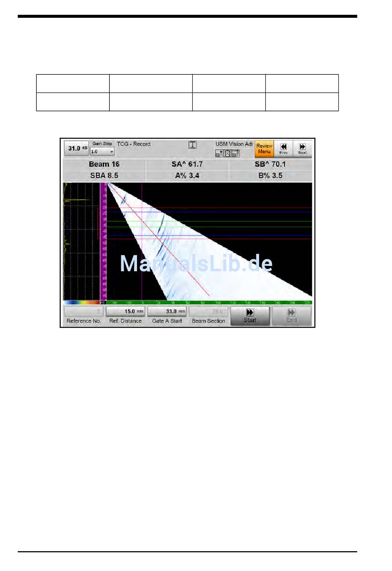Go to the Prev record

coord(283,149)
